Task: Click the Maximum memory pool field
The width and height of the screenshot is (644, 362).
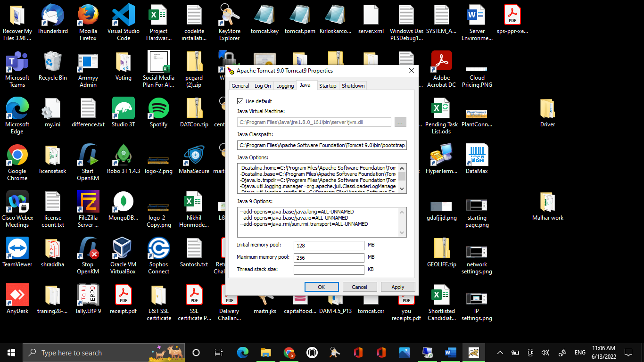Action: [x=329, y=258]
